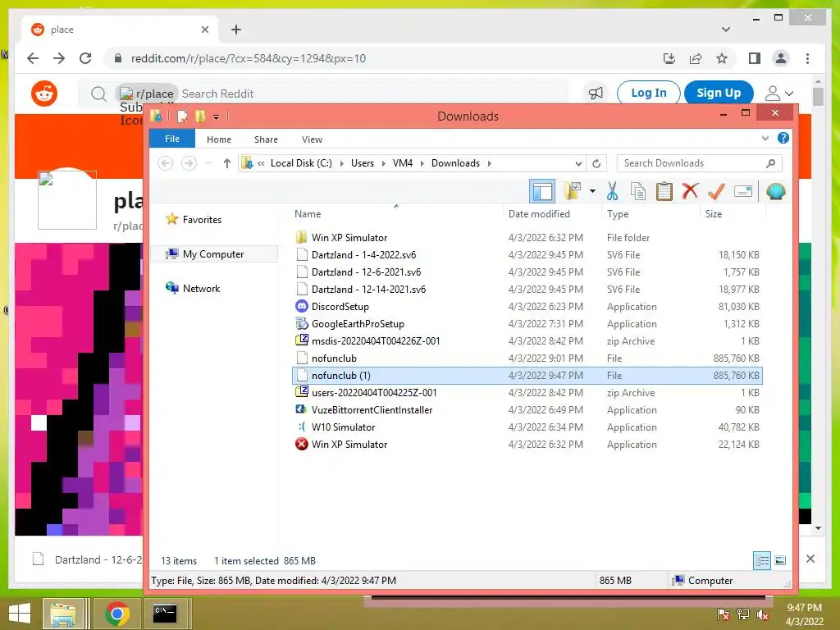
Task: Expand the arrow after Local Disk (C:)
Action: click(342, 163)
